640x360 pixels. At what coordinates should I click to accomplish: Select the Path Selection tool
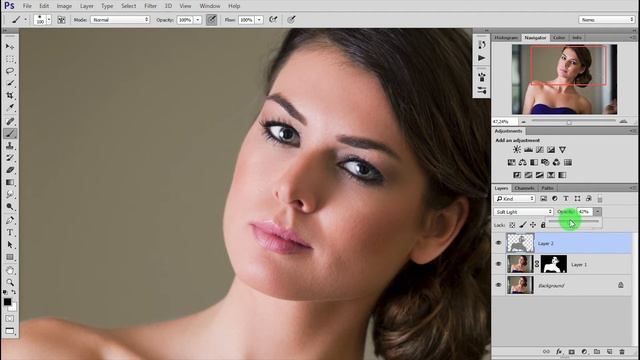coord(10,245)
